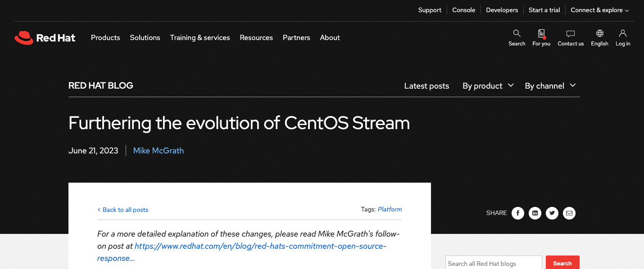Open author Mike McGrath's page
This screenshot has width=644, height=269.
pyautogui.click(x=159, y=151)
